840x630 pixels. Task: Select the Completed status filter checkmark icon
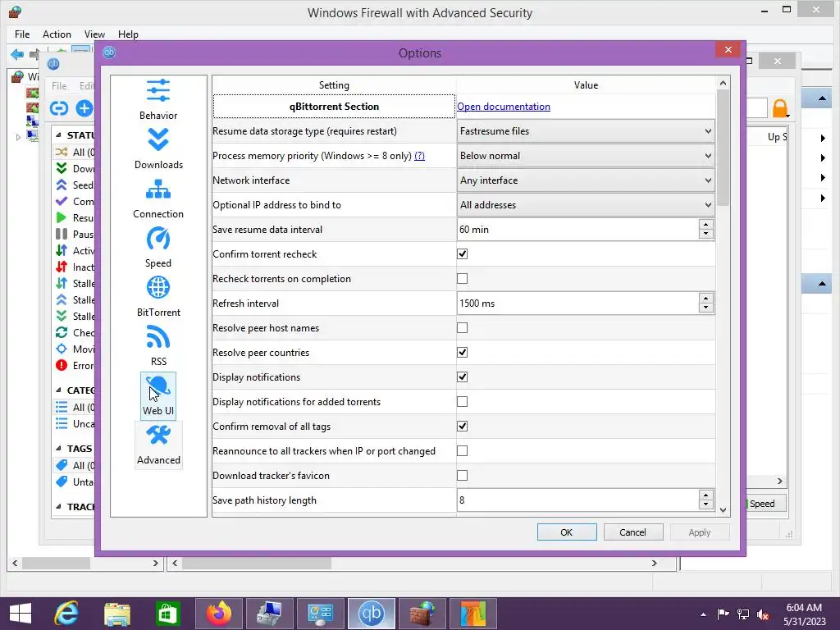pyautogui.click(x=62, y=202)
